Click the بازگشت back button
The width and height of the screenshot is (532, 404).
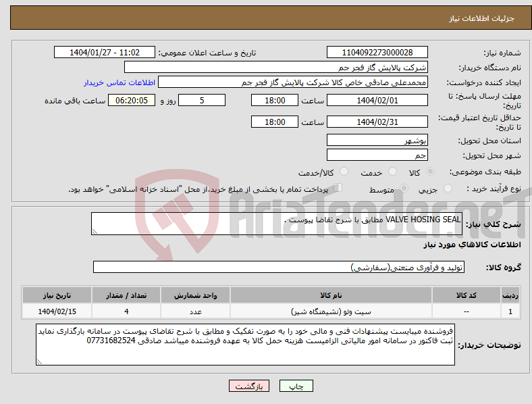pyautogui.click(x=249, y=386)
